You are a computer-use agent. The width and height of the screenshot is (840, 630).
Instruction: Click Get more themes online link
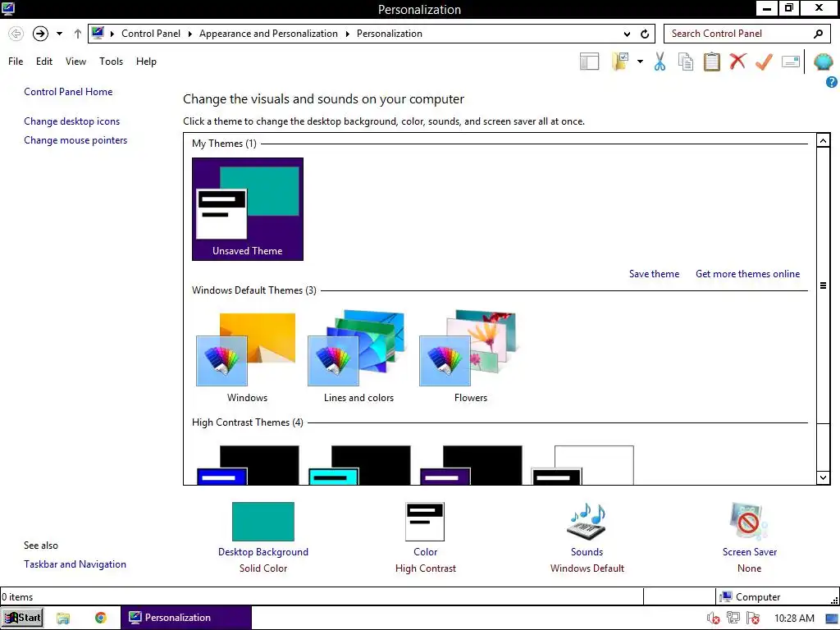tap(747, 274)
